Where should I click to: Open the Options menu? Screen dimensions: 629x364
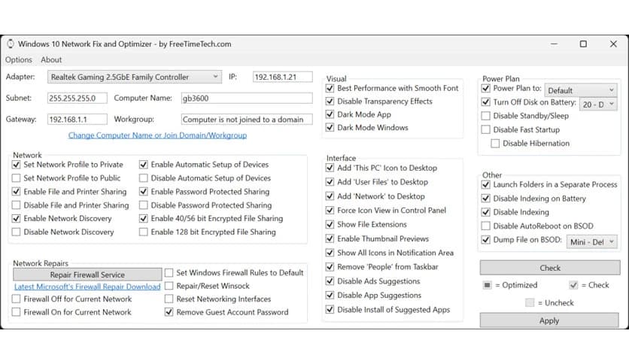click(x=19, y=59)
